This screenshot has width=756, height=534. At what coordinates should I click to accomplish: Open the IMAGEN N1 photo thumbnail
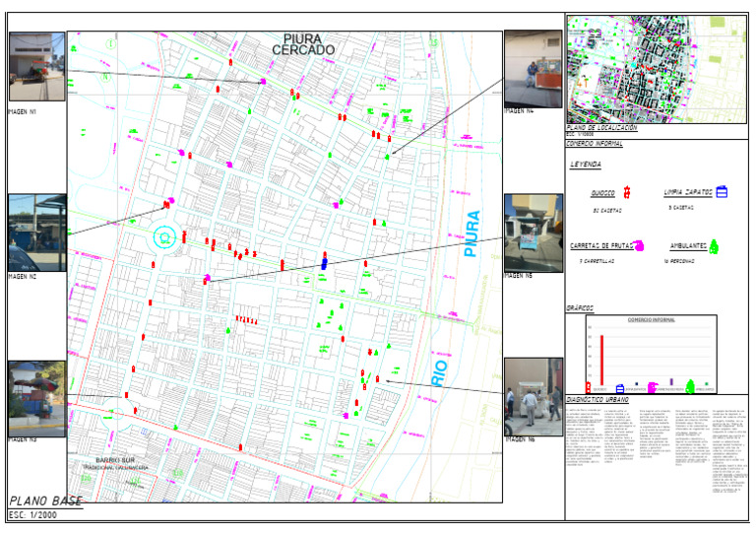36,67
